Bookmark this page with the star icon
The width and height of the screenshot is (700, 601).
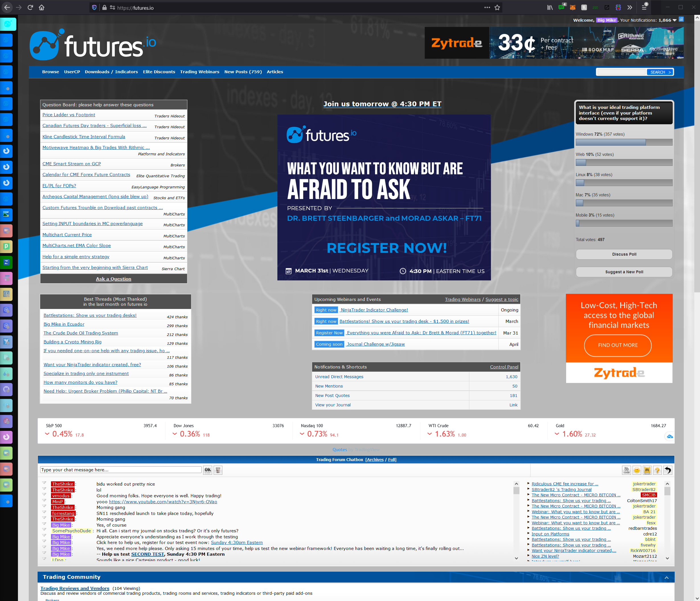click(x=497, y=7)
